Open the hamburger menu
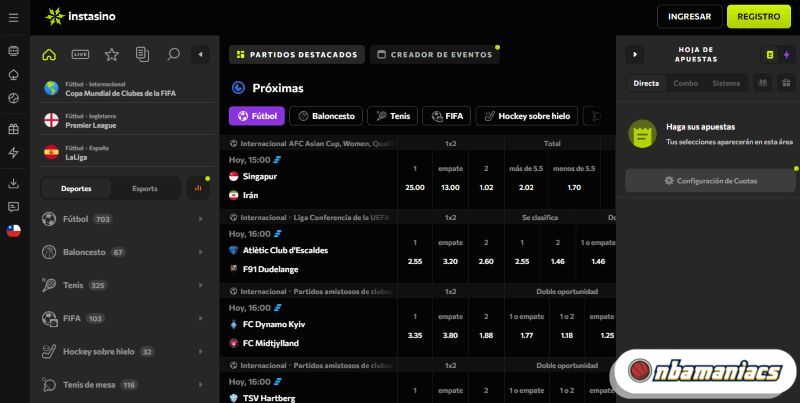 click(x=14, y=18)
